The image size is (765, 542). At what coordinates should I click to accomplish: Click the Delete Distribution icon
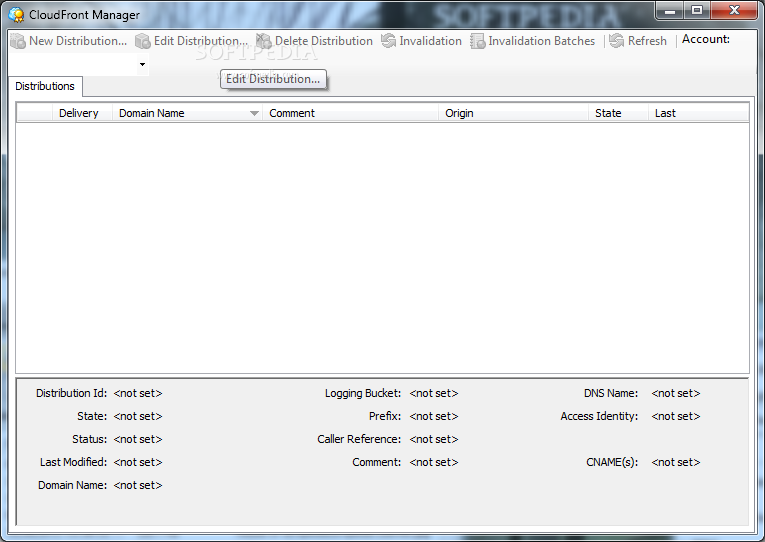point(264,41)
